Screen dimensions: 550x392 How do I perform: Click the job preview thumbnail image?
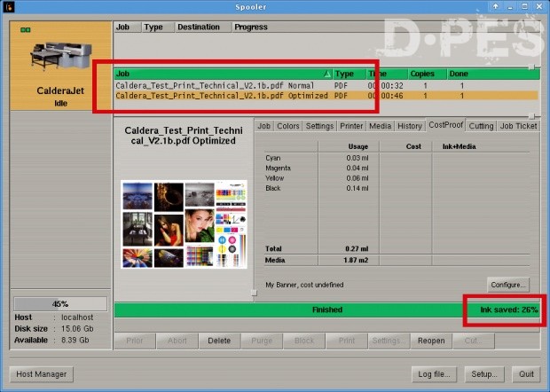coord(184,224)
